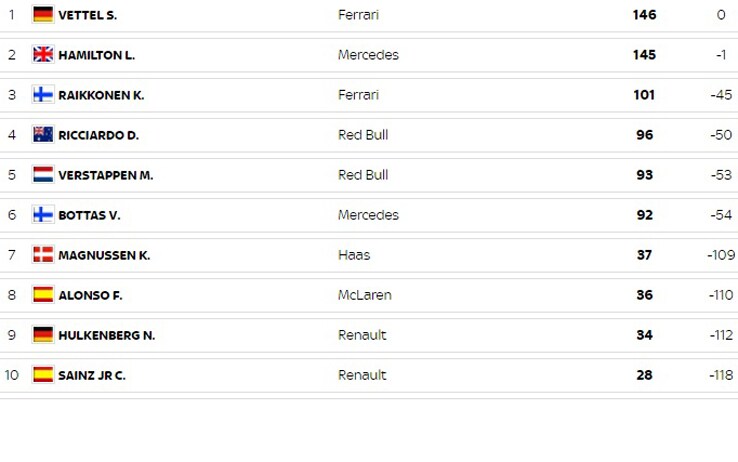Click Hulkenberg's -112 points gap value

click(721, 335)
